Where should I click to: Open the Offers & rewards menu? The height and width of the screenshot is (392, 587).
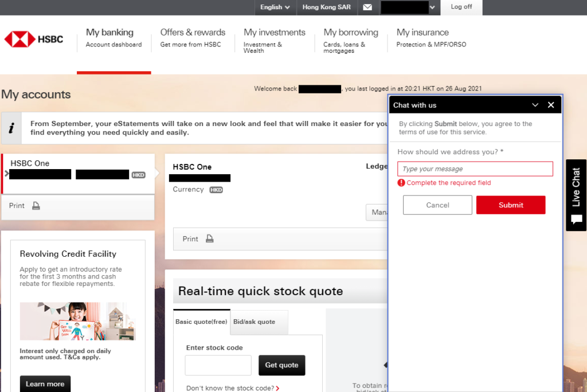193,38
